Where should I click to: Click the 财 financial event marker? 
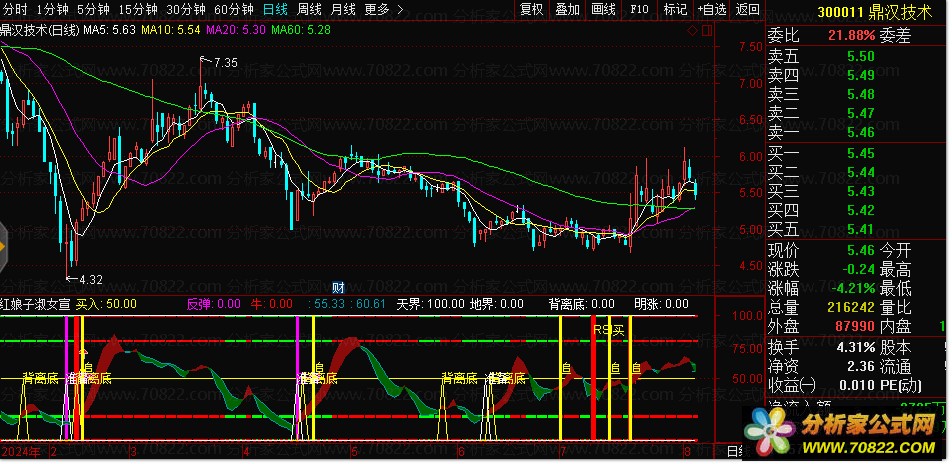click(x=339, y=287)
